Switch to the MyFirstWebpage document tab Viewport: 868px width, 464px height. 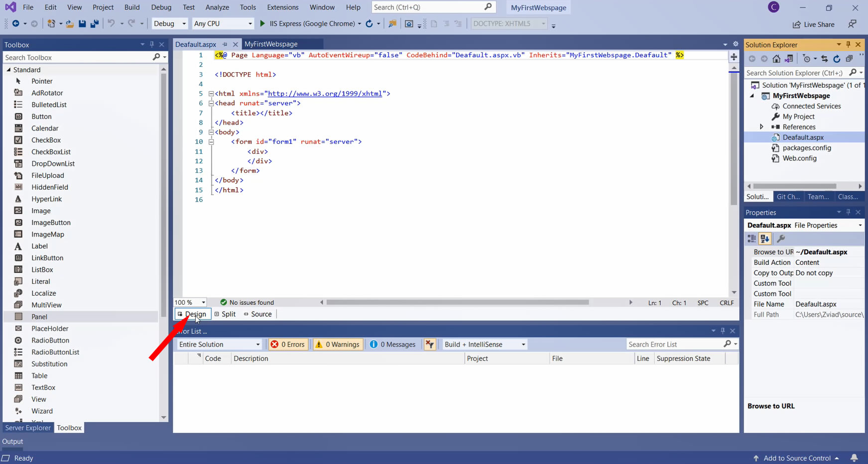click(271, 44)
